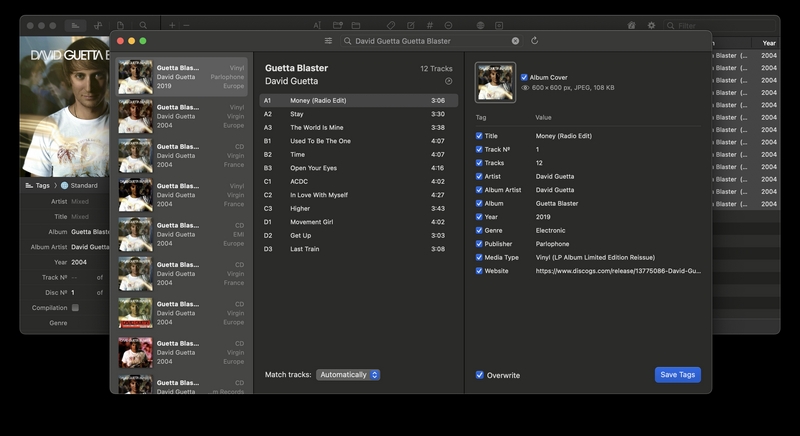Viewport: 800px width, 436px height.
Task: Uncheck the Publisher tag checkbox
Action: tap(479, 244)
